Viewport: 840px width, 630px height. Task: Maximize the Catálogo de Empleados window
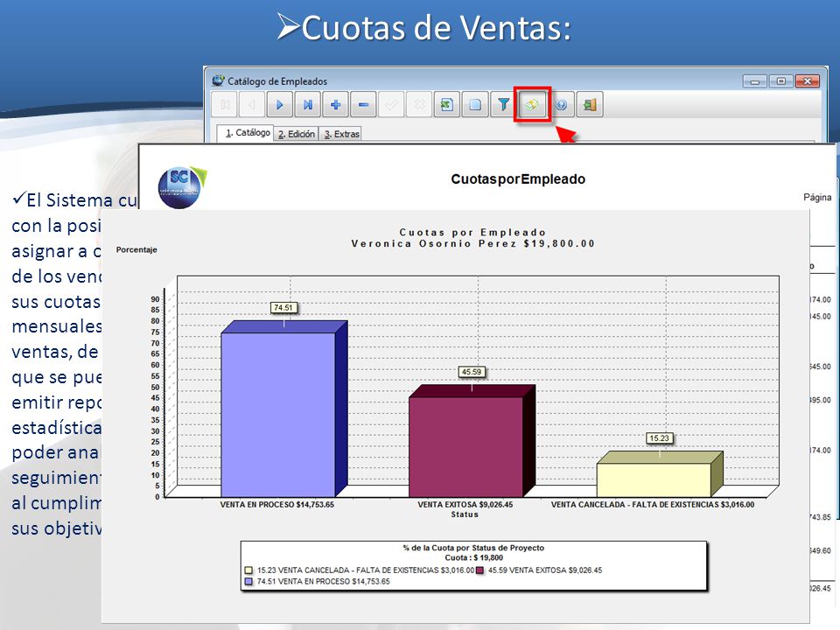pos(781,81)
